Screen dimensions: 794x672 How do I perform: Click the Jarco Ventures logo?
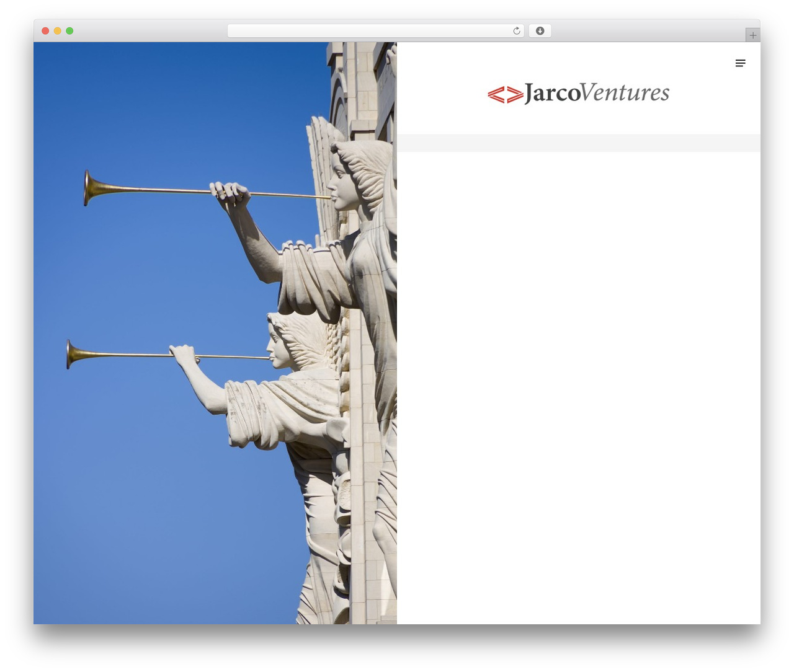pyautogui.click(x=578, y=93)
